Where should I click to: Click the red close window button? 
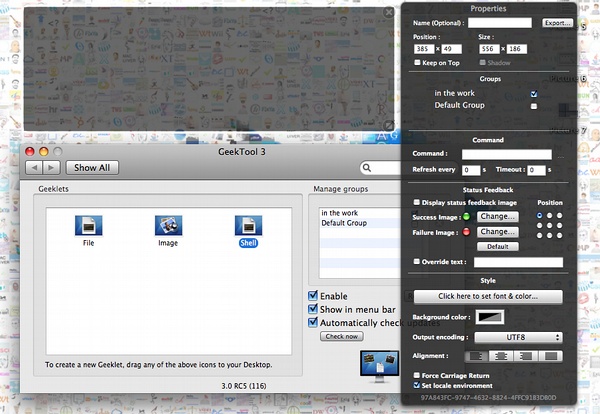point(30,152)
